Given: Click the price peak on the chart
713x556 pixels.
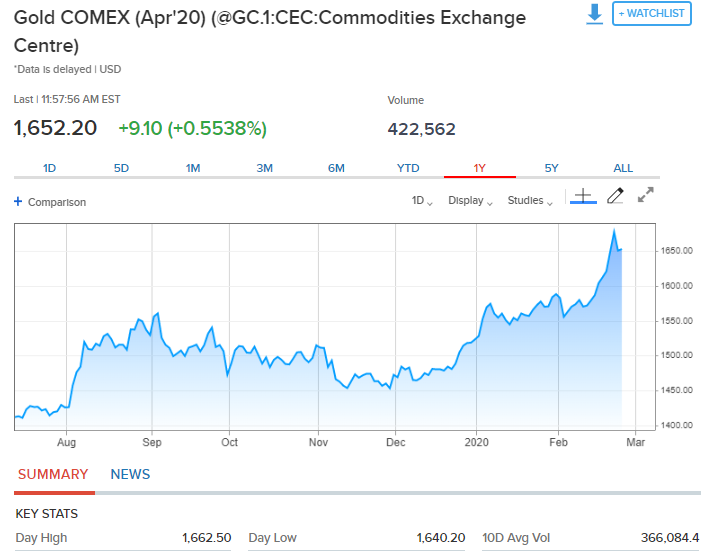Looking at the screenshot, I should coord(614,231).
